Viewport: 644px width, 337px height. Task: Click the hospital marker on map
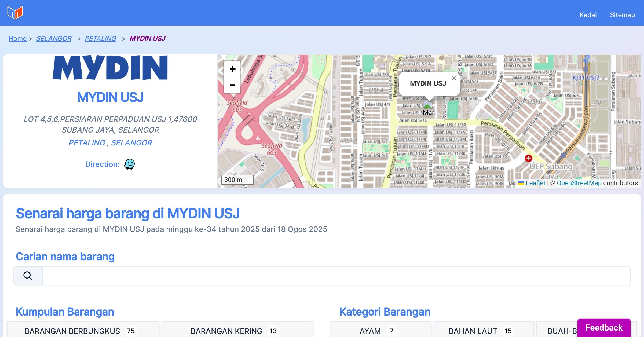pos(528,158)
